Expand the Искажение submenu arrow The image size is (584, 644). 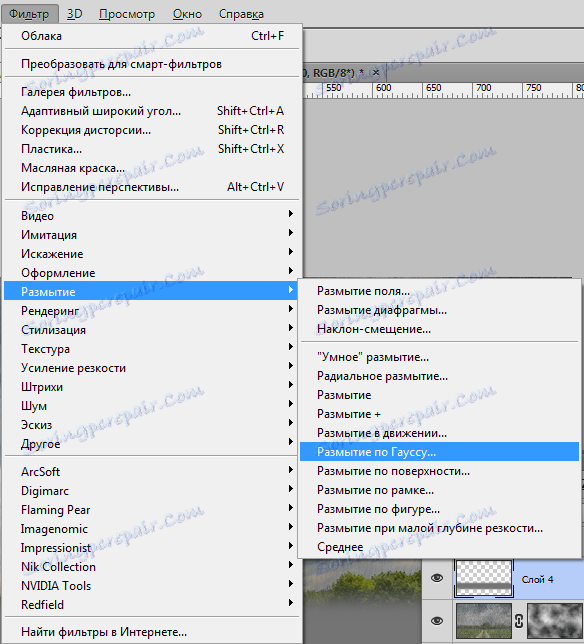(x=291, y=251)
